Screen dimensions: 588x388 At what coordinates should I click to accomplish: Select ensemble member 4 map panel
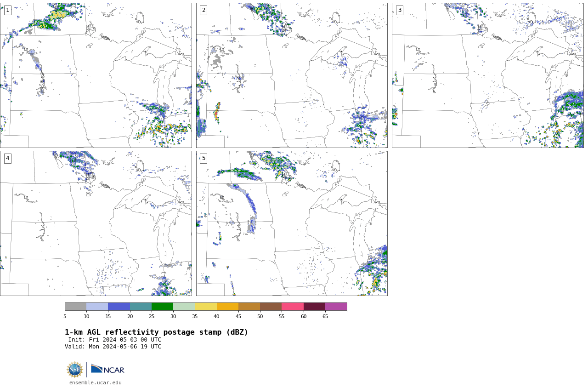click(96, 223)
